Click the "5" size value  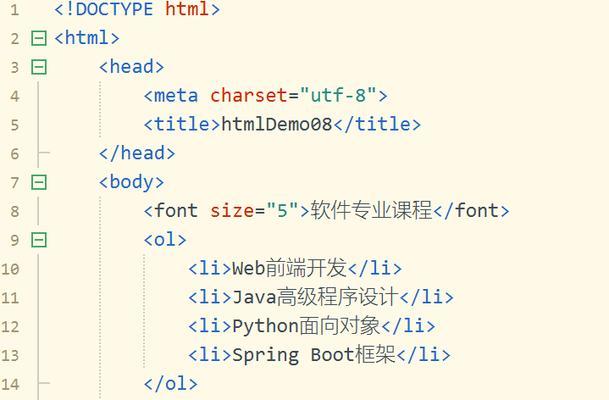coord(282,211)
